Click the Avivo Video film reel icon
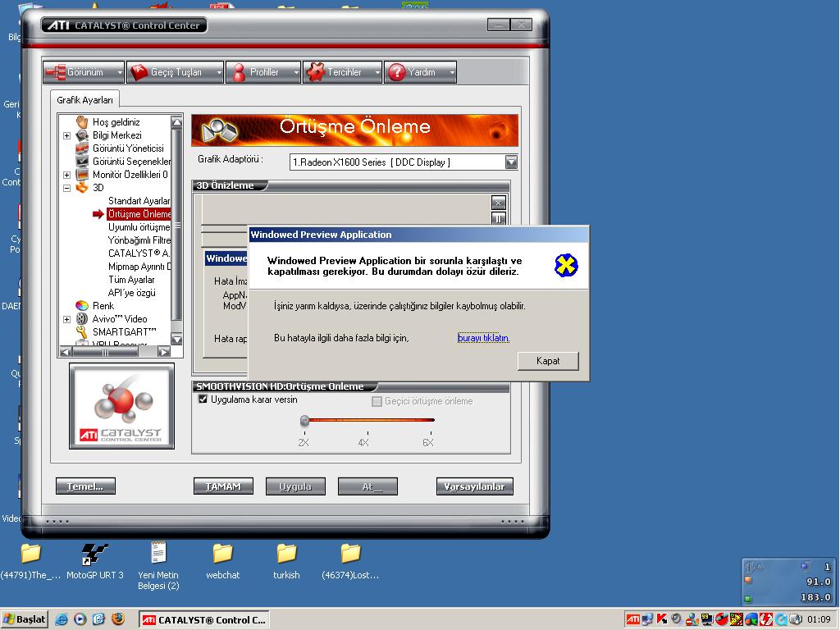 82,319
